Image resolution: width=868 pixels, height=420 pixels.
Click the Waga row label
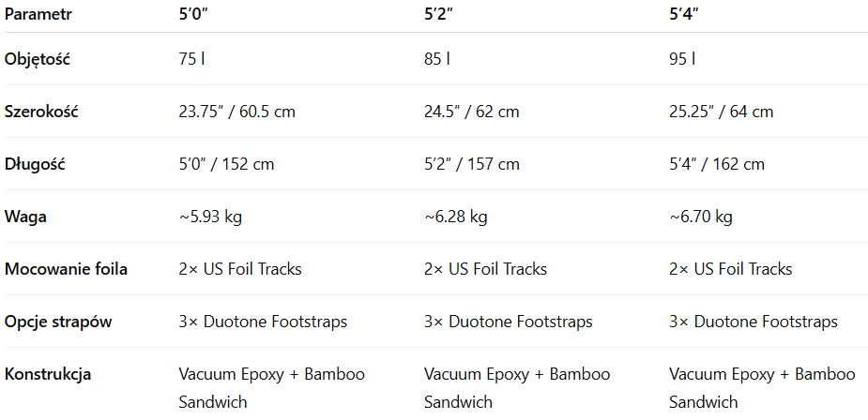click(25, 217)
